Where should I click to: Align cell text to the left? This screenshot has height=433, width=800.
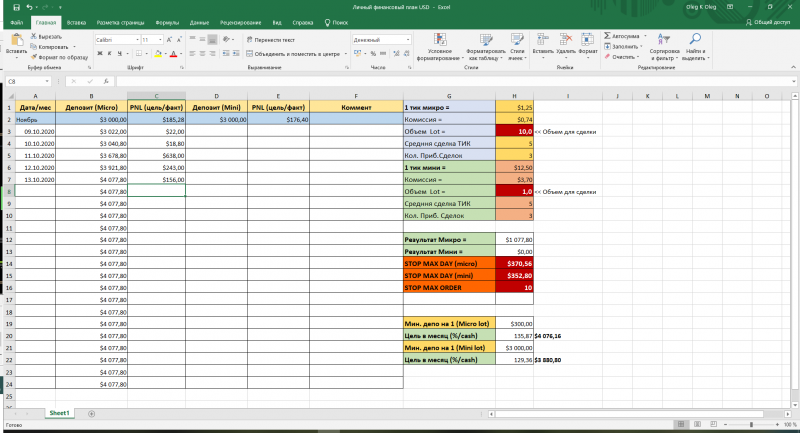coord(192,54)
